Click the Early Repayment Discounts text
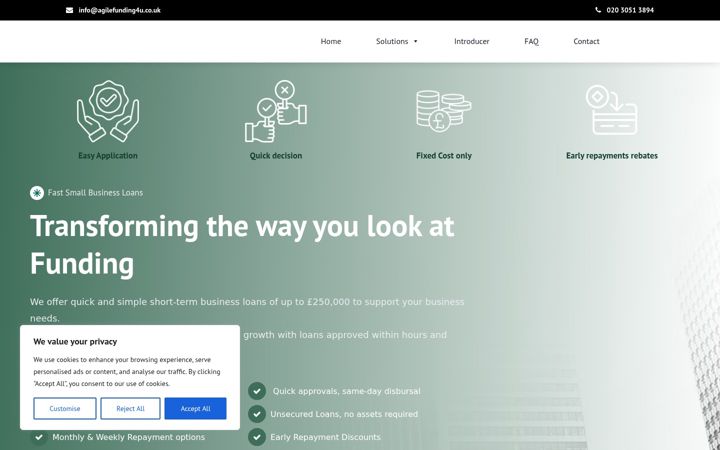The image size is (720, 450). coord(325,437)
